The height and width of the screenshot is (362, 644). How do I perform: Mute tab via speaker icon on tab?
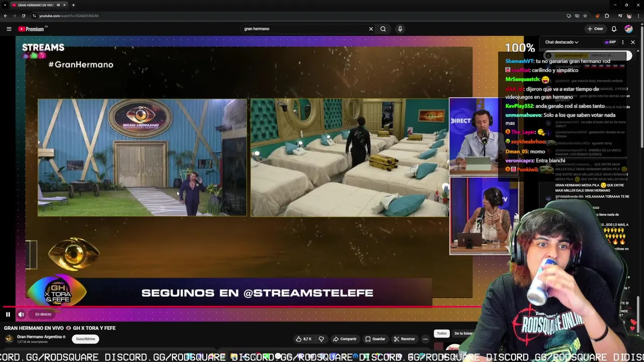(58, 5)
